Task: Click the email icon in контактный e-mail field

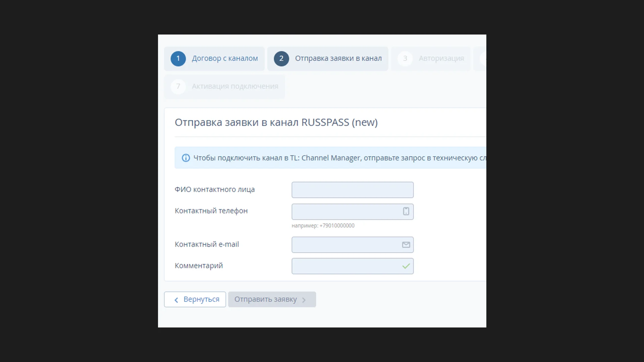Action: tap(406, 245)
